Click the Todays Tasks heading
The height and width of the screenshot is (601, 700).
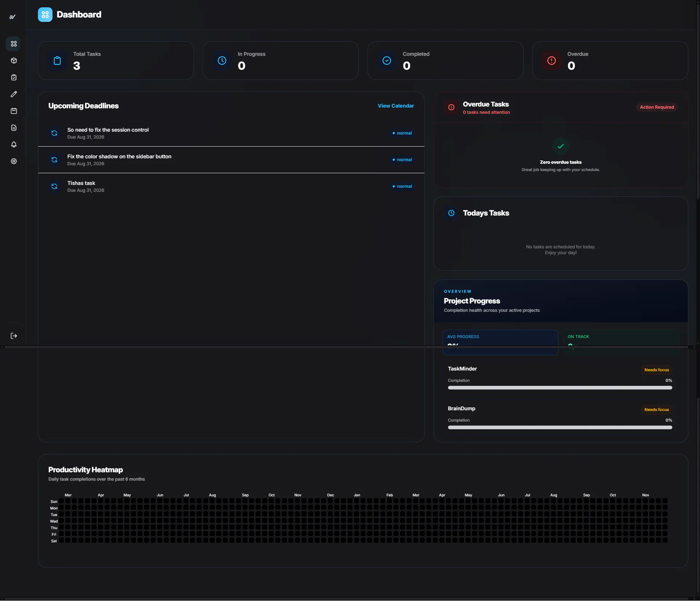pos(486,213)
